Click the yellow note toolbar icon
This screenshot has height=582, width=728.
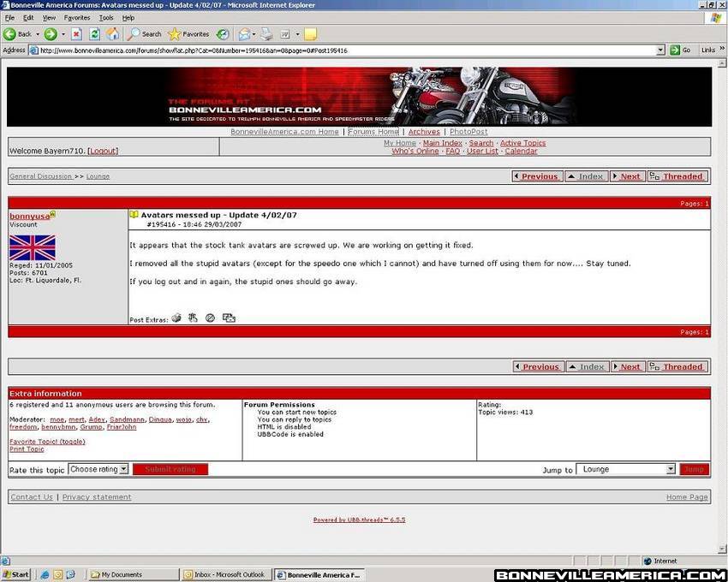[x=310, y=34]
